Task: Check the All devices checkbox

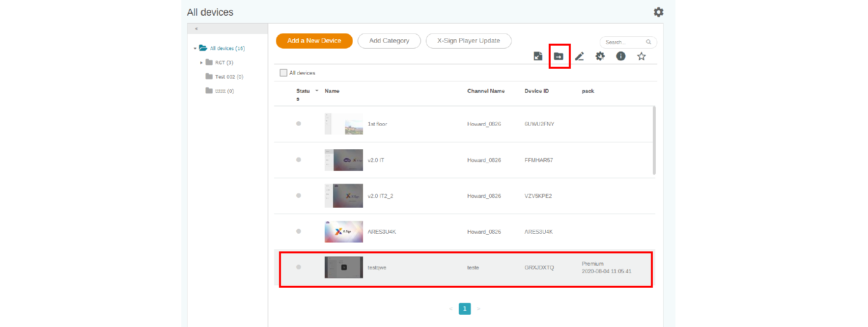Action: click(283, 73)
